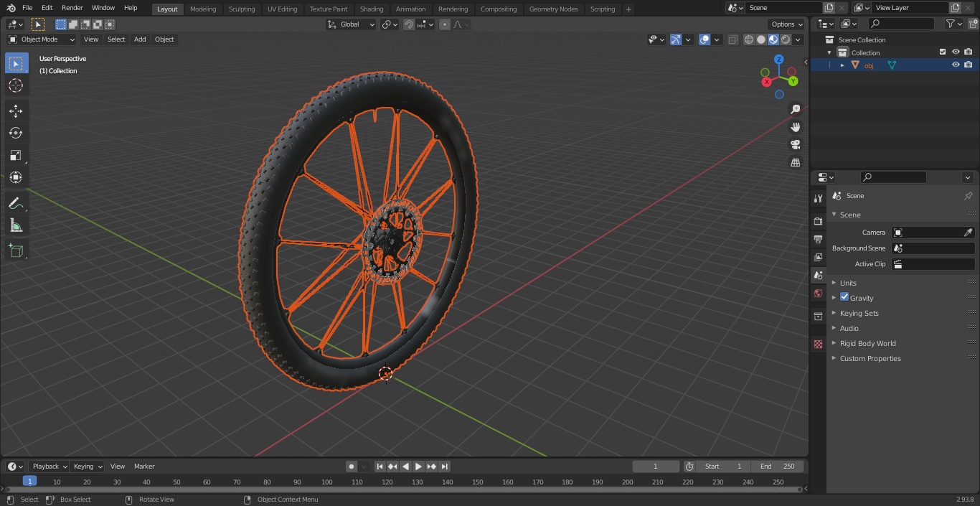Screen dimensions: 980x506
Task: Open the Output properties tab
Action: pos(818,239)
